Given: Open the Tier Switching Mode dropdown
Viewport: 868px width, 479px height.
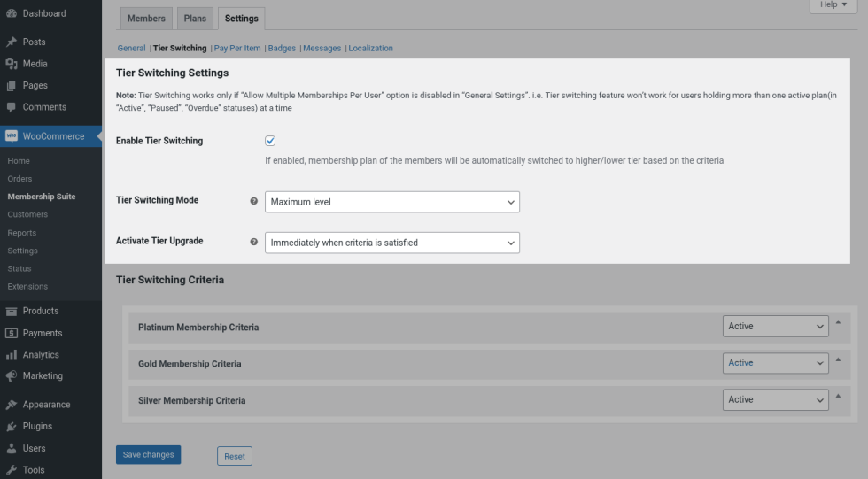Looking at the screenshot, I should click(391, 202).
